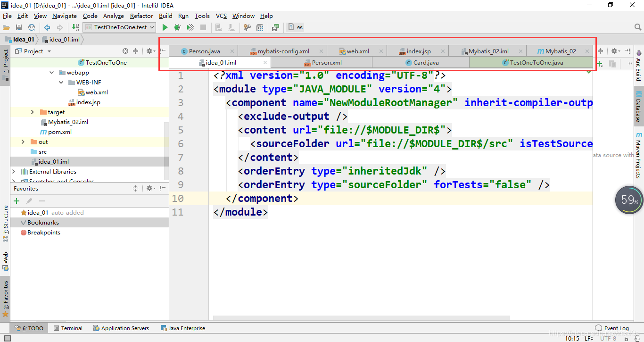Open the Terminal tool window button
This screenshot has width=644, height=342.
(x=67, y=328)
